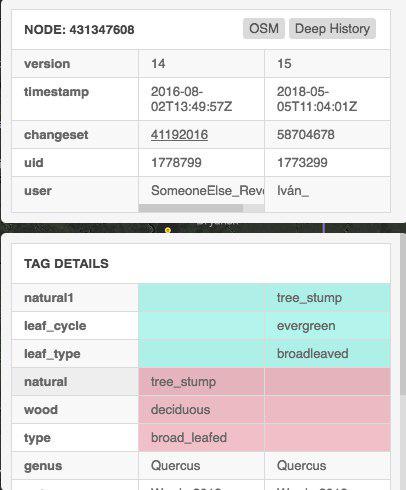Click the version 14 column cell

(201, 64)
